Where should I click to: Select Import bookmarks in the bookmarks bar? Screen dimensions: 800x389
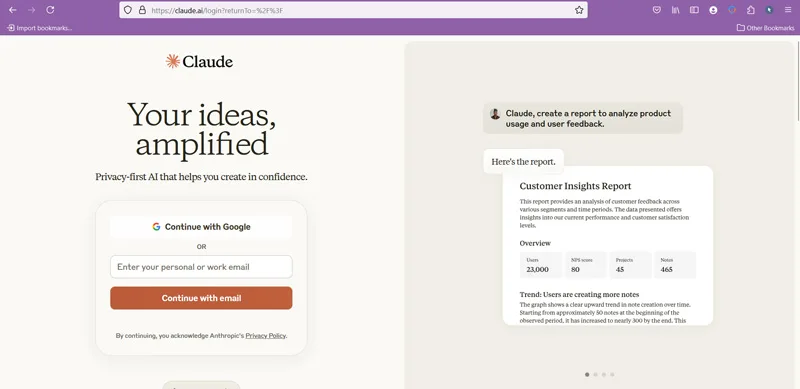pos(39,28)
